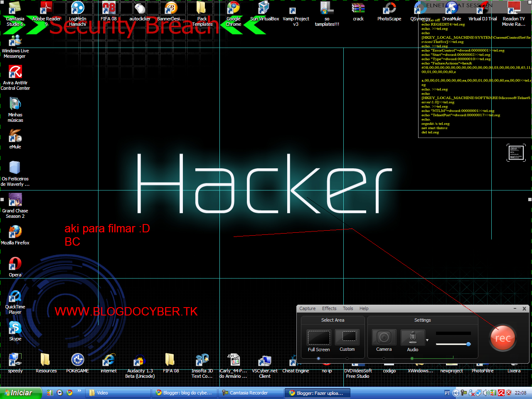This screenshot has width=532, height=399.
Task: Switch to 'Blogger: blog do cybe...' taskbar window
Action: click(185, 393)
